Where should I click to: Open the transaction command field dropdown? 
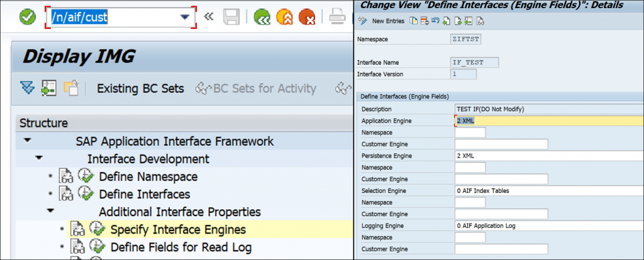pos(185,17)
